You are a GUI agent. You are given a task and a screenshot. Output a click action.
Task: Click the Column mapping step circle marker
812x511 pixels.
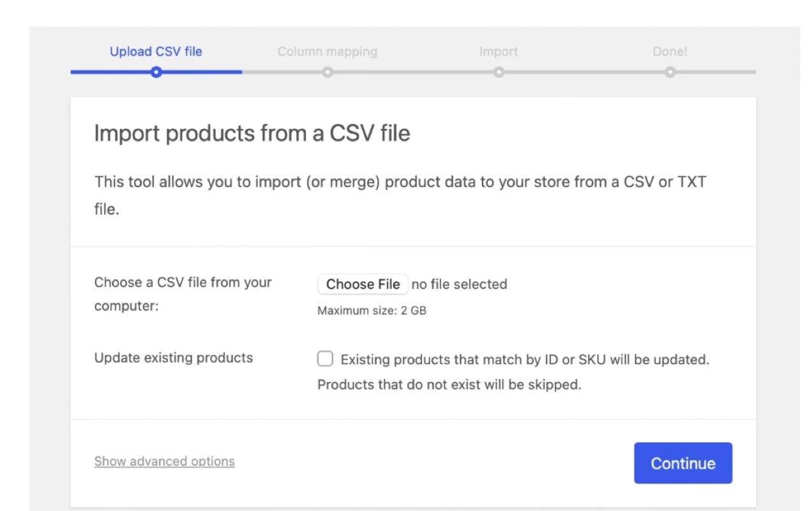pos(327,72)
